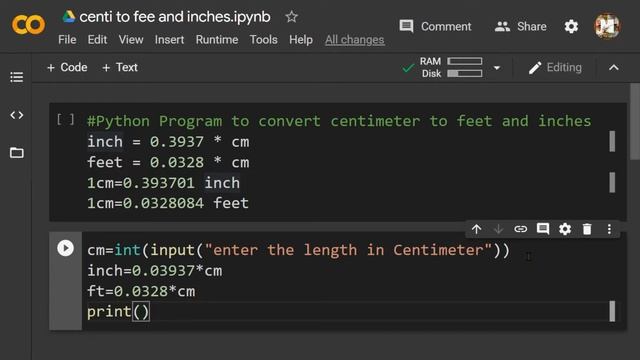Image resolution: width=640 pixels, height=360 pixels.
Task: Add a comment on the cell
Action: [543, 229]
